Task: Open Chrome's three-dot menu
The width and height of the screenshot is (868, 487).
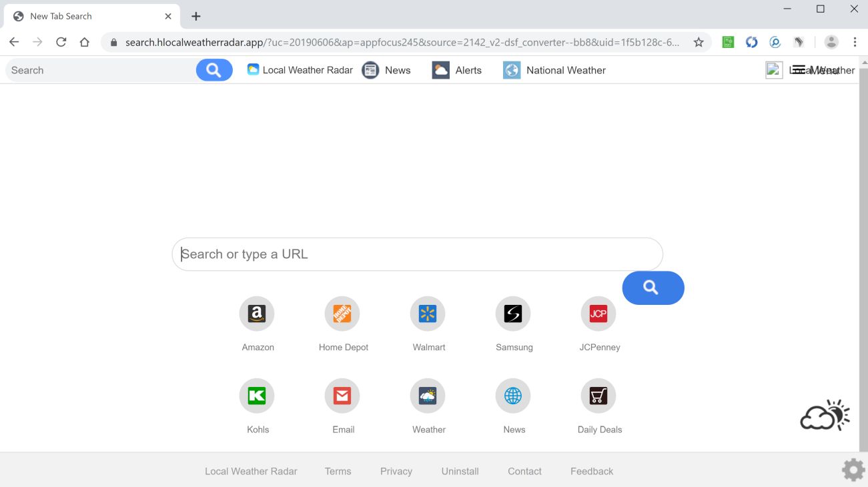Action: pos(855,41)
